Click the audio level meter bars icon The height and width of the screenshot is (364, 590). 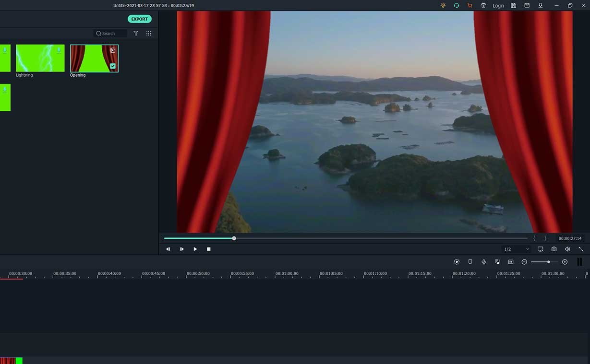click(x=579, y=262)
